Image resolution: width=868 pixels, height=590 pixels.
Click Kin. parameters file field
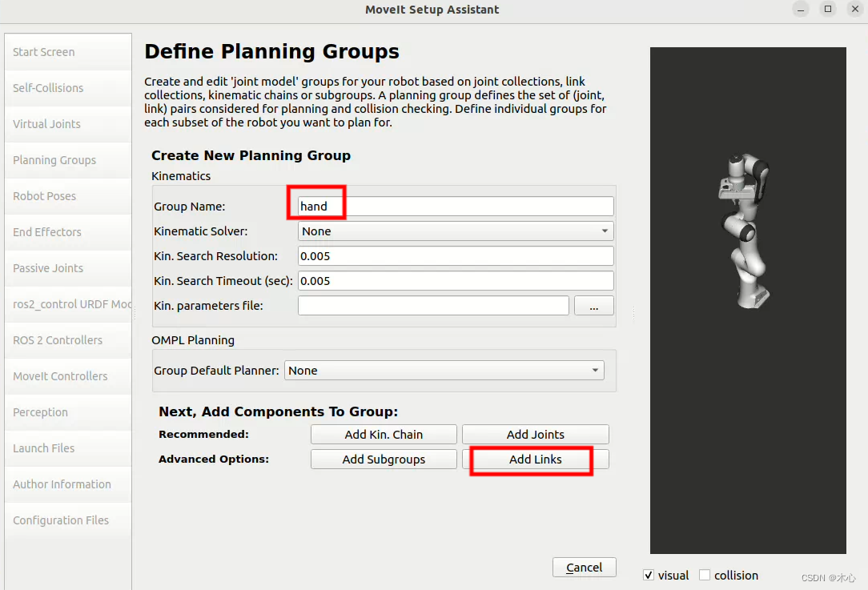[433, 306]
